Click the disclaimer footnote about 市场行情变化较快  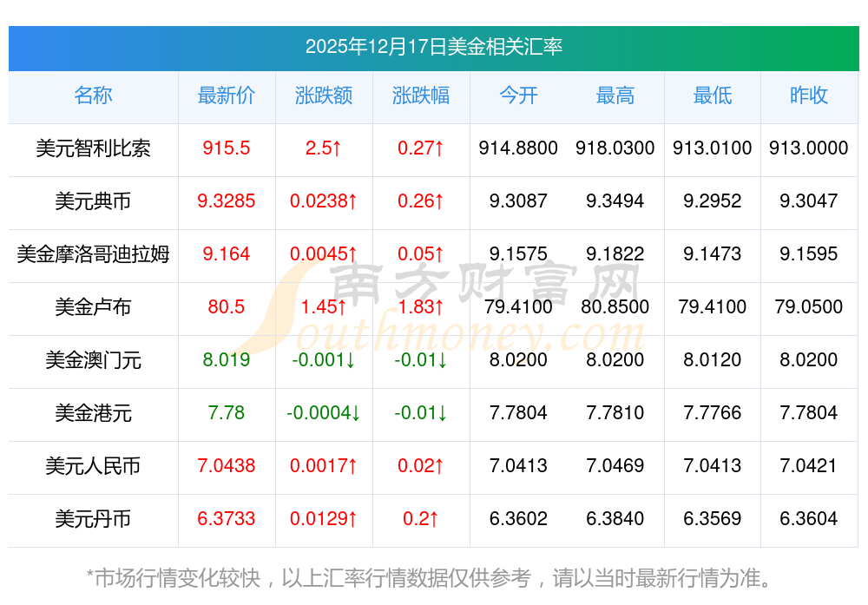[x=430, y=578]
